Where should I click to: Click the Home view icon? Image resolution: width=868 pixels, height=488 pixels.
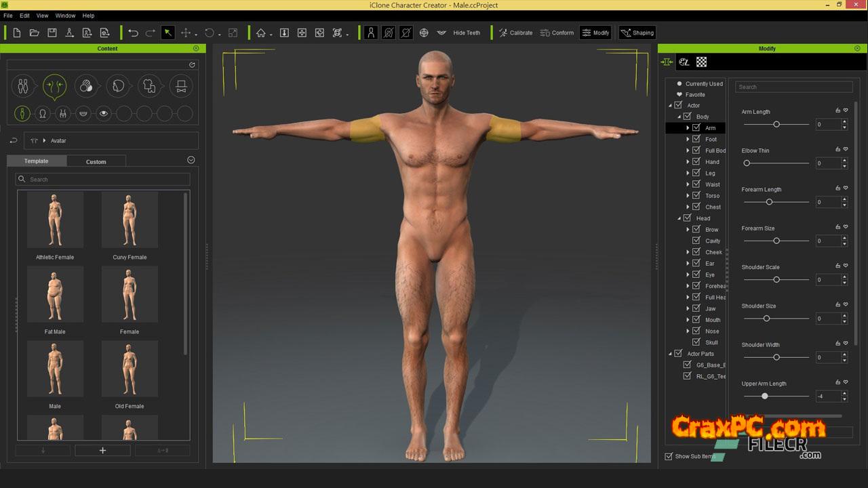click(x=260, y=33)
